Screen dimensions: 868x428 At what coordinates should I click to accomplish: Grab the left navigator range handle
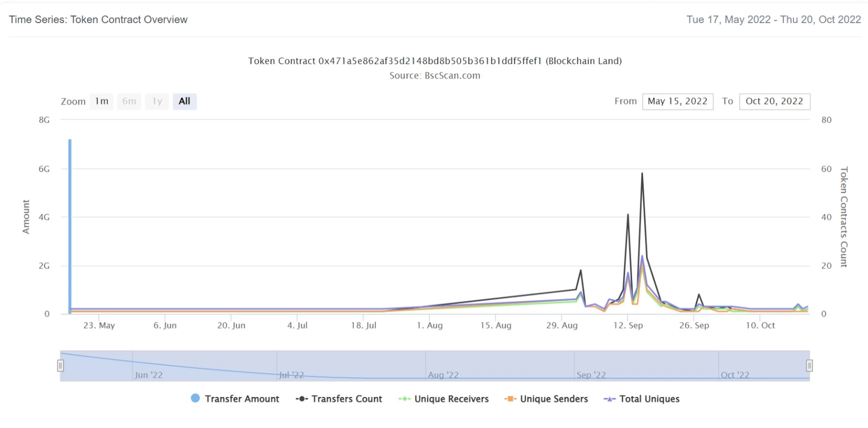[x=60, y=366]
